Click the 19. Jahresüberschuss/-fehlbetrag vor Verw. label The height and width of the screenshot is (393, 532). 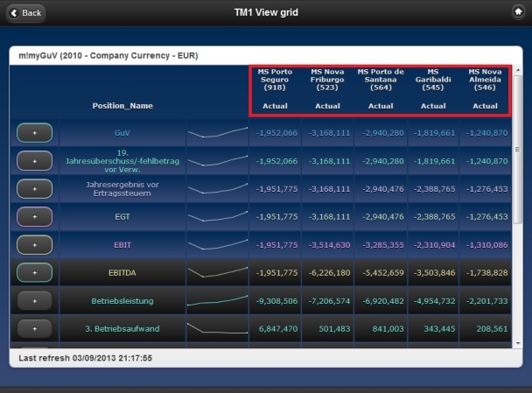(122, 161)
